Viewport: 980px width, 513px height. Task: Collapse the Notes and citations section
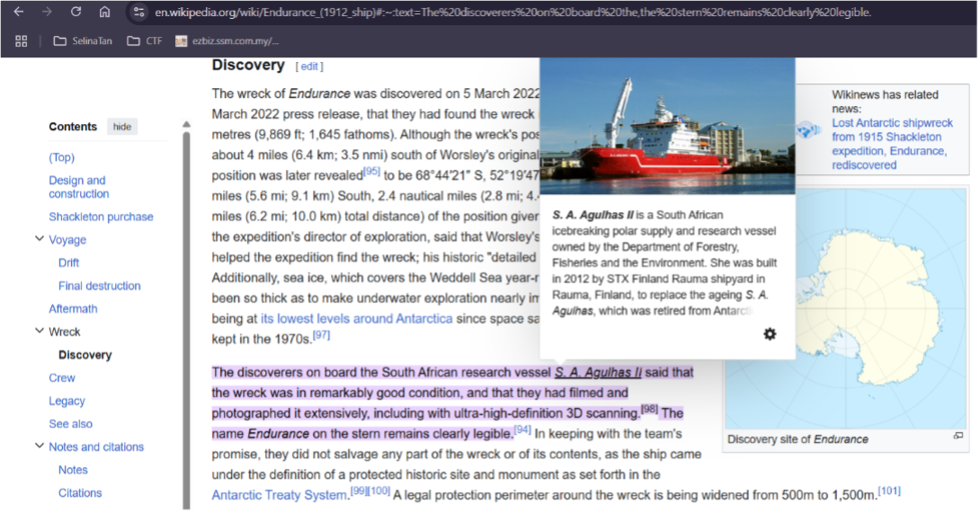(x=40, y=446)
